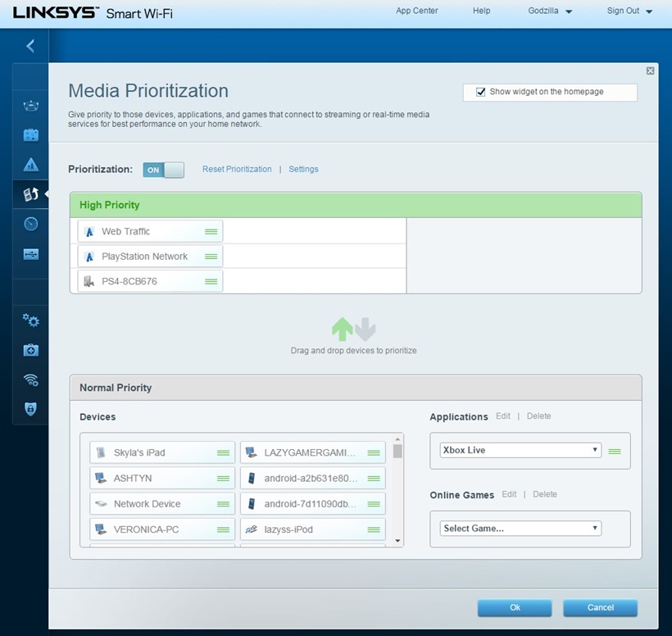Open the Xbox Live applications dropdown
This screenshot has width=672, height=636.
point(520,451)
